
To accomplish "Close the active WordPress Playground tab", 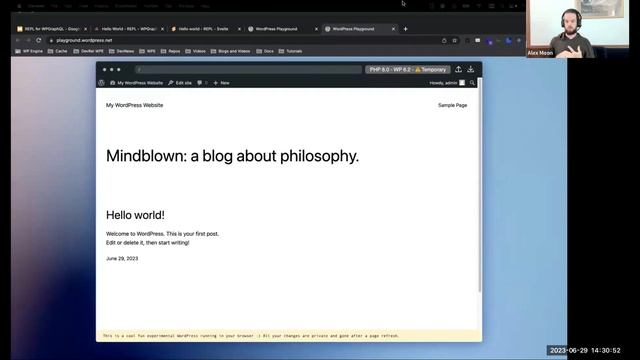I will click(x=393, y=29).
